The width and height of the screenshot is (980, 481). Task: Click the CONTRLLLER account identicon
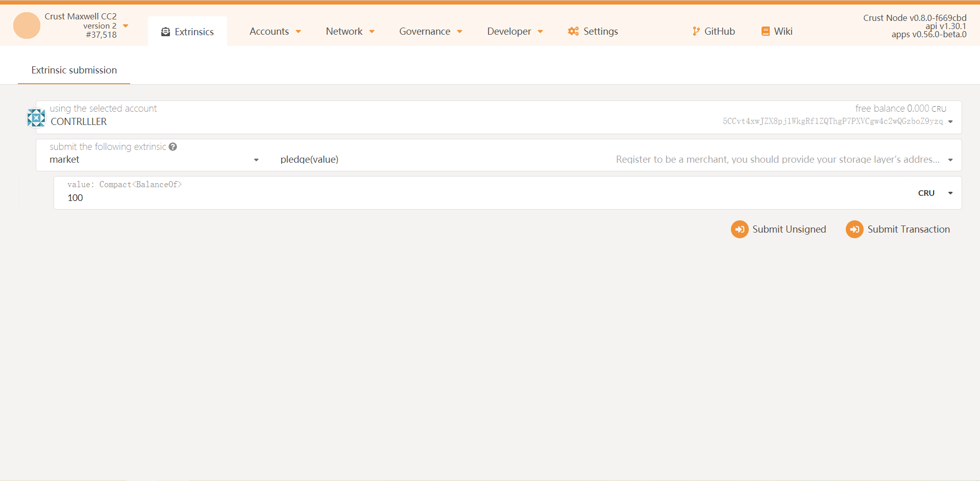pos(36,118)
